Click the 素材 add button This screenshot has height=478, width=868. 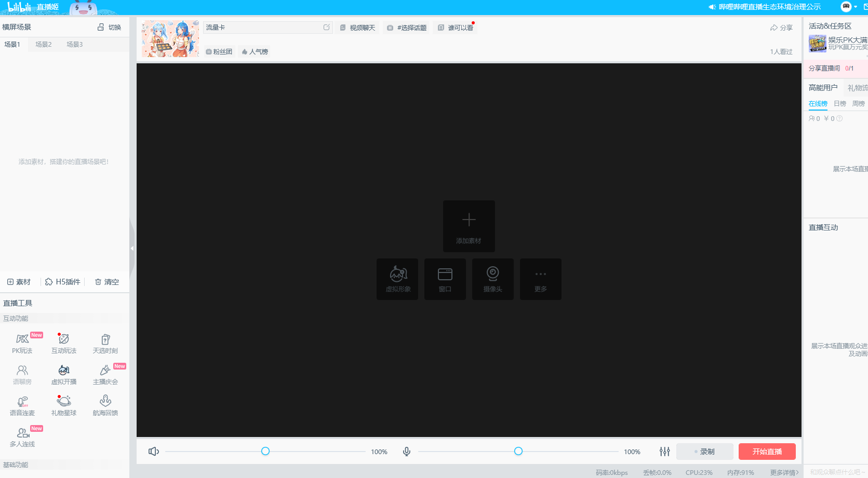(x=19, y=282)
